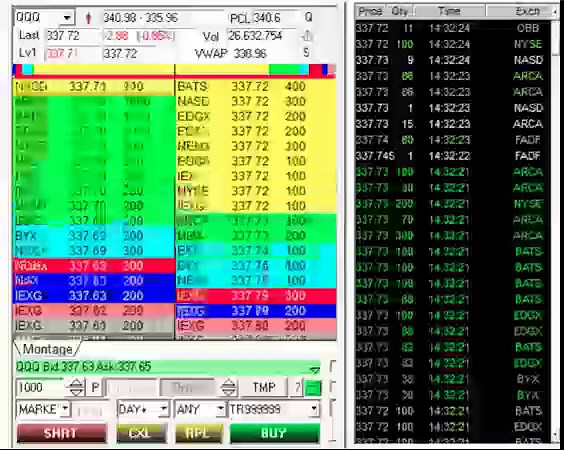The height and width of the screenshot is (450, 564).
Task: Click the red up-arrow icon beside QQQ
Action: (x=88, y=18)
